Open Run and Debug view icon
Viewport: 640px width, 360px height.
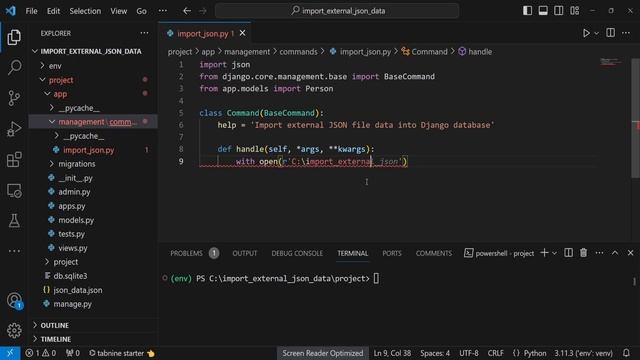[x=14, y=129]
